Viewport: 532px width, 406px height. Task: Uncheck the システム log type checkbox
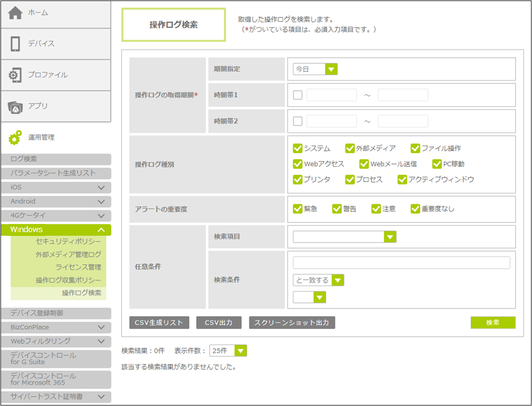(297, 148)
